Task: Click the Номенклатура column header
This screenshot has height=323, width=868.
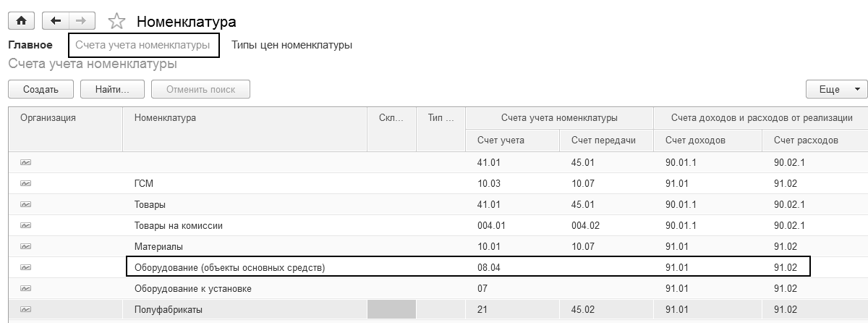Action: [165, 118]
